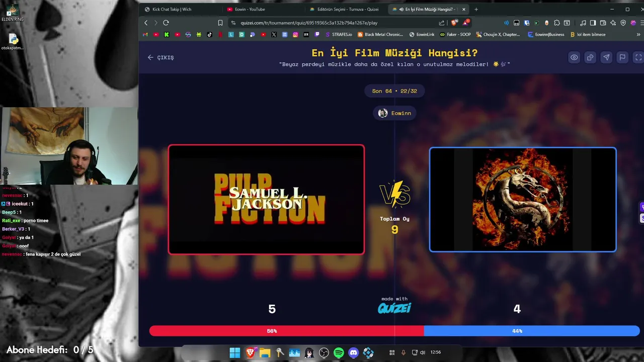Open the extensions puzzle-piece icon

pyautogui.click(x=557, y=23)
